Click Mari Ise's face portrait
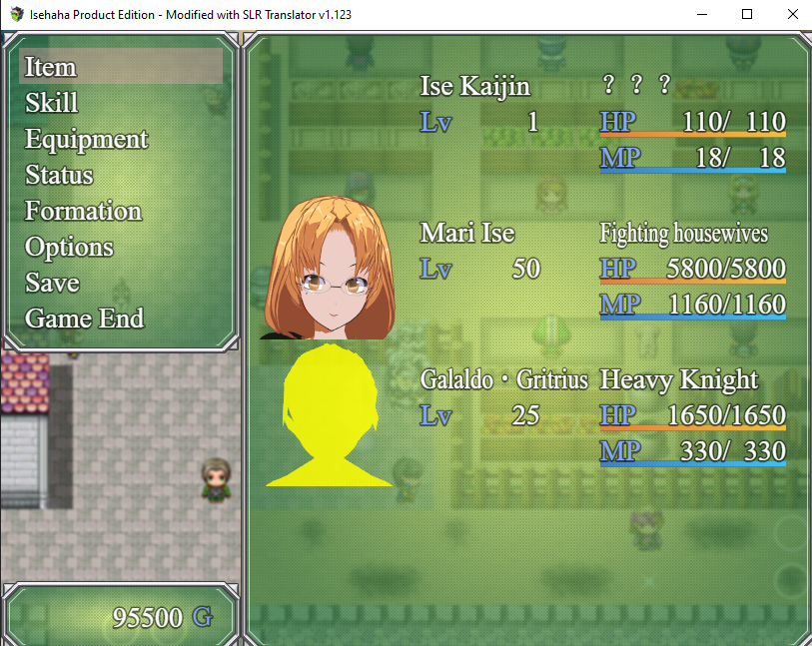This screenshot has height=646, width=812. pyautogui.click(x=329, y=267)
